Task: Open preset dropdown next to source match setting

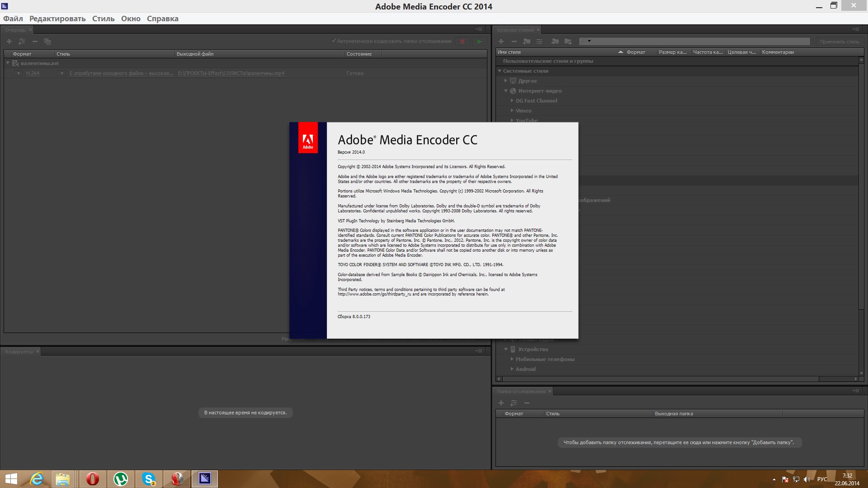Action: (61, 73)
